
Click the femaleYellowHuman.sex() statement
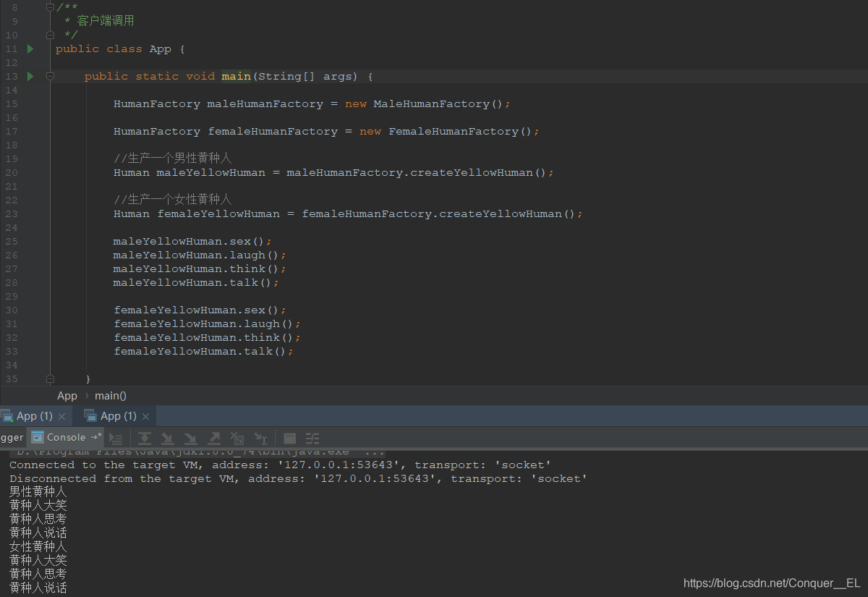tap(200, 310)
